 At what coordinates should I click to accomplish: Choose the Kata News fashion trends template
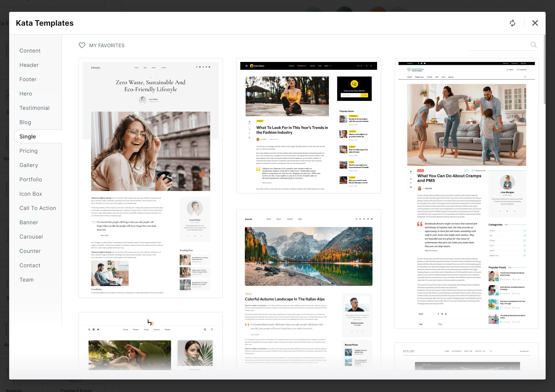point(308,126)
